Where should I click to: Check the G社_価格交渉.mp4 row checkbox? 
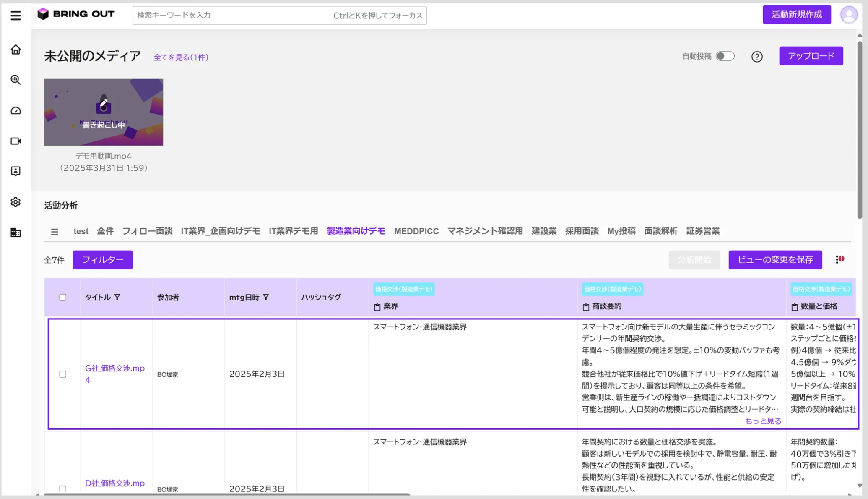[63, 374]
